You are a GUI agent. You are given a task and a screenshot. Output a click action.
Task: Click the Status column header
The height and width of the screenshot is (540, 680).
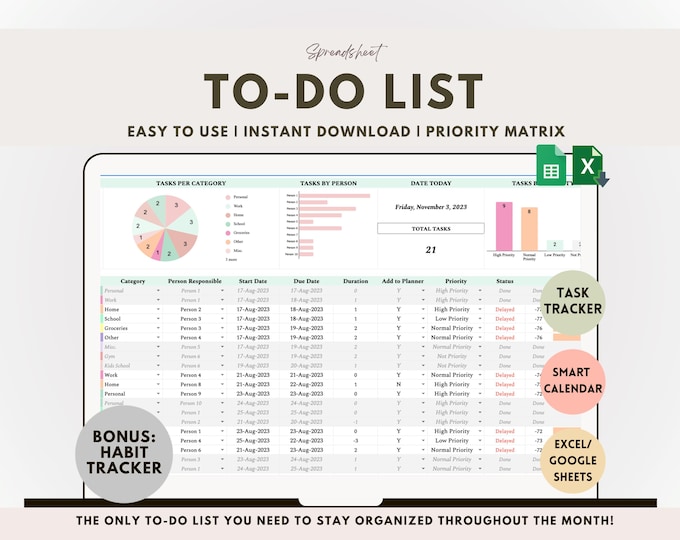pyautogui.click(x=505, y=281)
